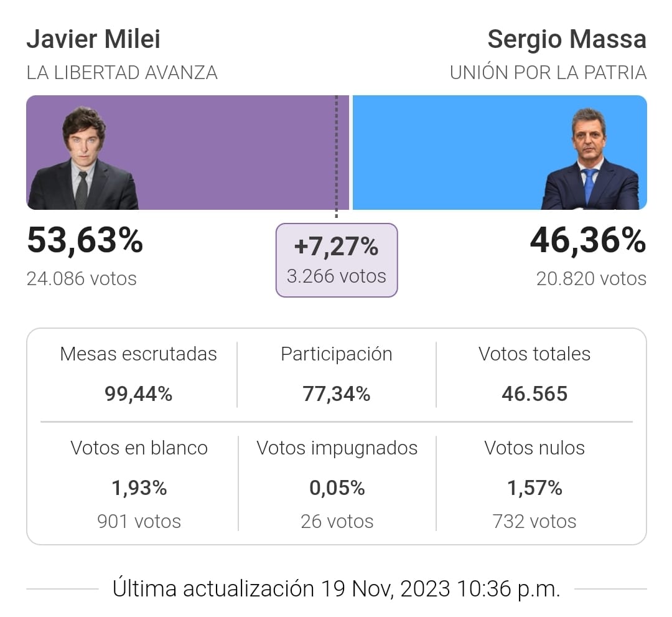Click La Libertad Avanza party label
672x617 pixels.
coord(122,73)
